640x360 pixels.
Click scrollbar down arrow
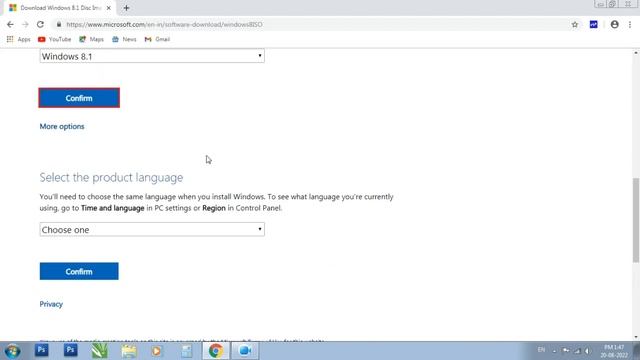[636, 337]
